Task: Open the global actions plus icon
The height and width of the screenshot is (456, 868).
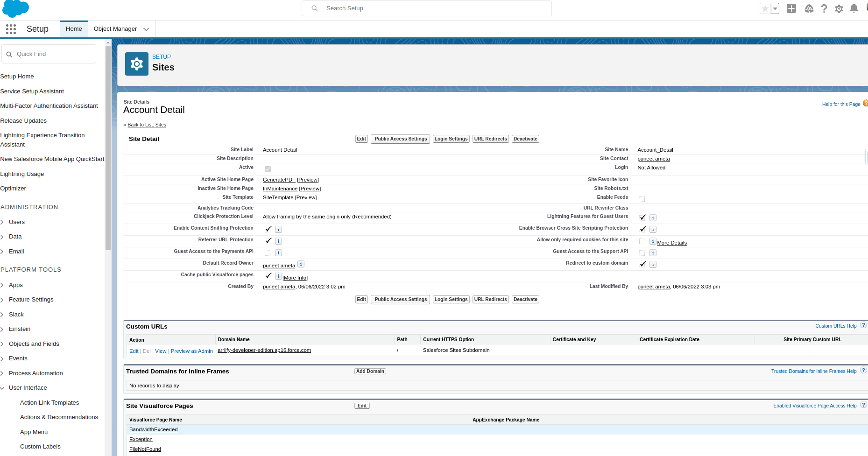Action: pos(791,8)
